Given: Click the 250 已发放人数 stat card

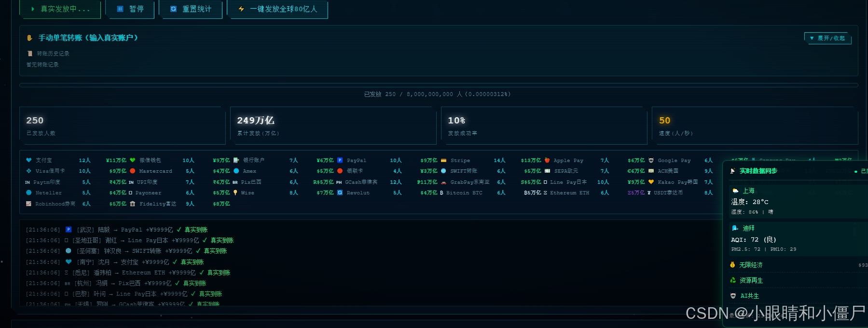Looking at the screenshot, I should pyautogui.click(x=123, y=125).
